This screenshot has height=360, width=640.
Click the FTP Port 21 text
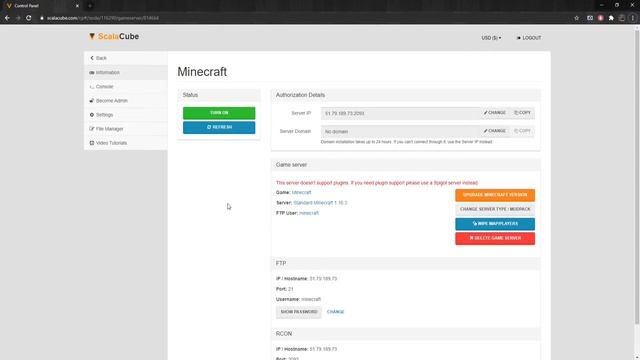tap(284, 289)
